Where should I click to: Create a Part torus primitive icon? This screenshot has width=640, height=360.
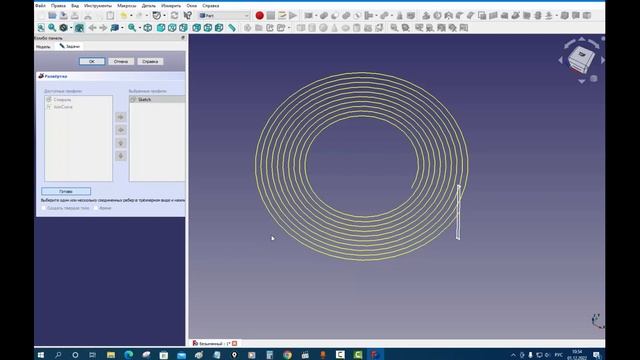click(346, 28)
